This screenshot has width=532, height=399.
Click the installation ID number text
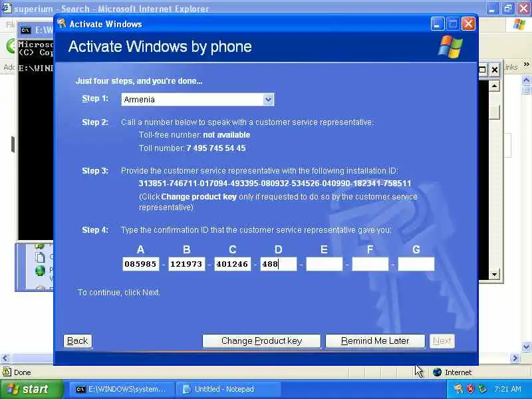[x=275, y=184]
